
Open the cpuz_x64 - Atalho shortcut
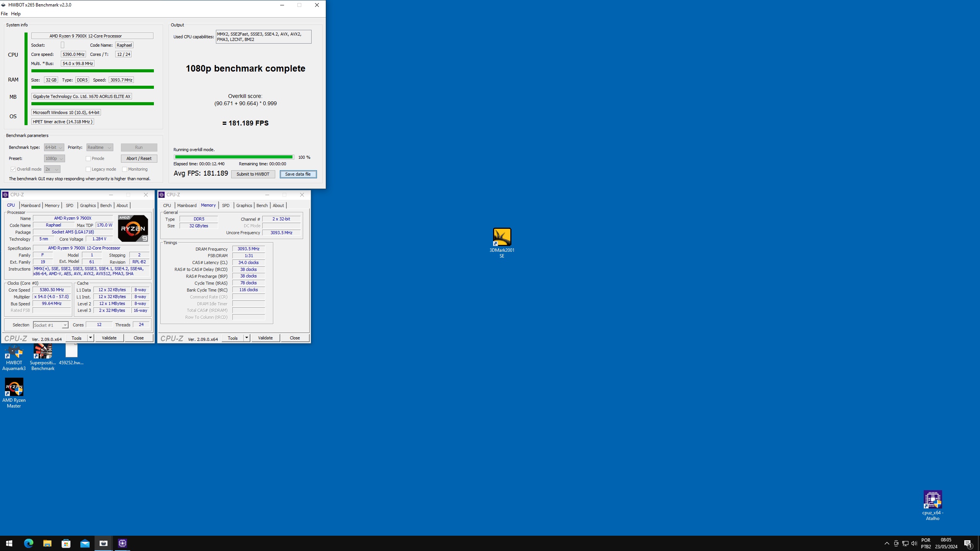point(933,505)
